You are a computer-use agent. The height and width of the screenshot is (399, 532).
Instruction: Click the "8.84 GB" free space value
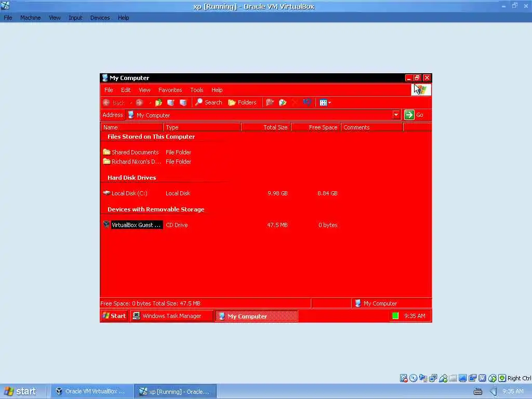coord(327,193)
